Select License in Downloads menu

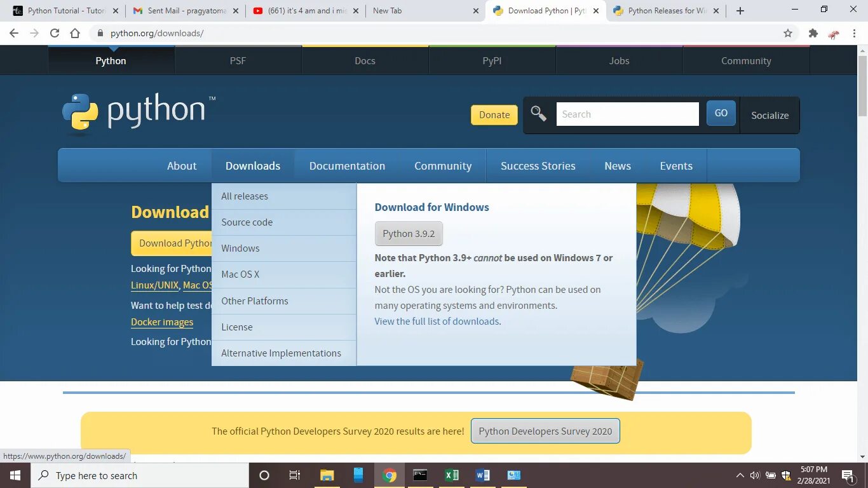284,327
